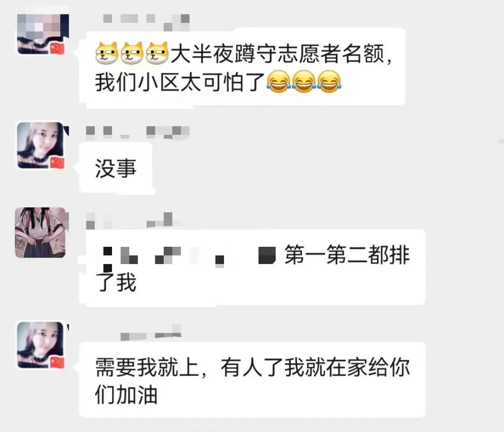Image resolution: width=504 pixels, height=432 pixels.
Task: Click the blurred sender name above 没事
Action: (138, 132)
